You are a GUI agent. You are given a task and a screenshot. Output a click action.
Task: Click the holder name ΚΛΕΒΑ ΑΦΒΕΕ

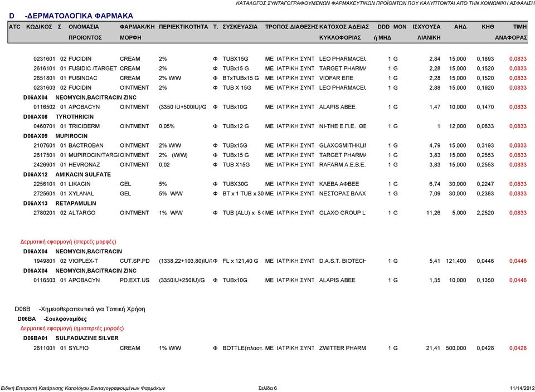click(x=339, y=184)
